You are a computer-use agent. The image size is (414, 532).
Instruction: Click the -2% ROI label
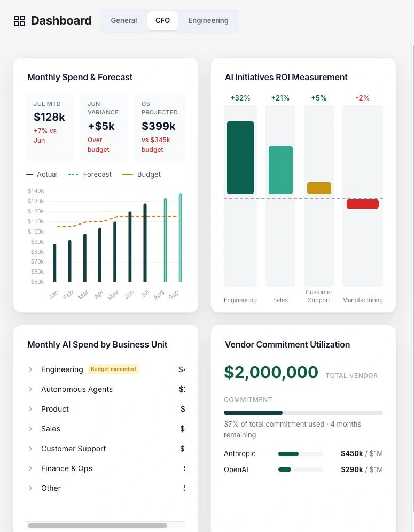point(363,98)
